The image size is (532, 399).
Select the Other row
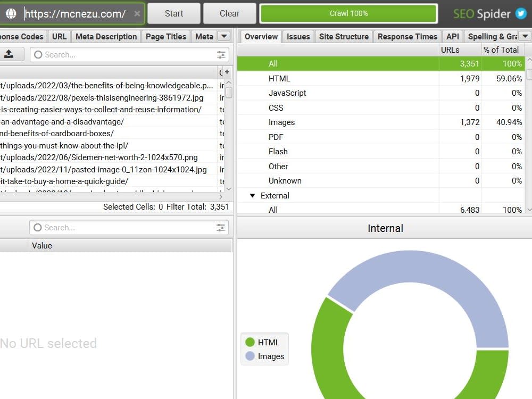(x=381, y=166)
